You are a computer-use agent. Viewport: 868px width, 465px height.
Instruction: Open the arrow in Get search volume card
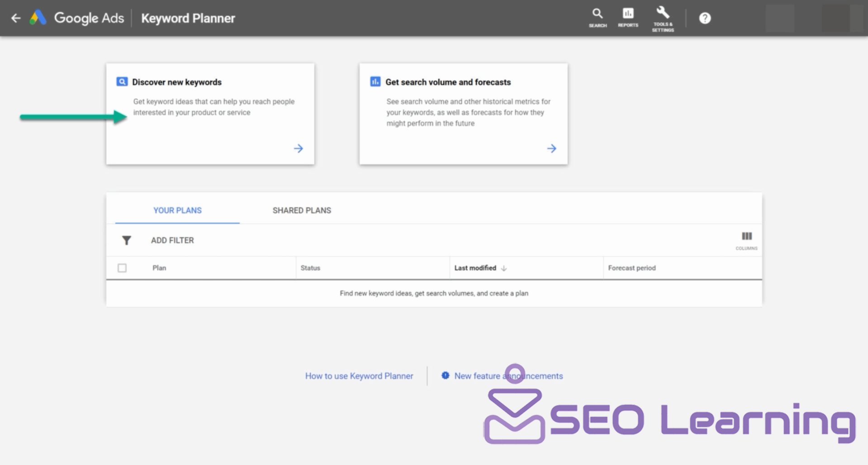551,149
